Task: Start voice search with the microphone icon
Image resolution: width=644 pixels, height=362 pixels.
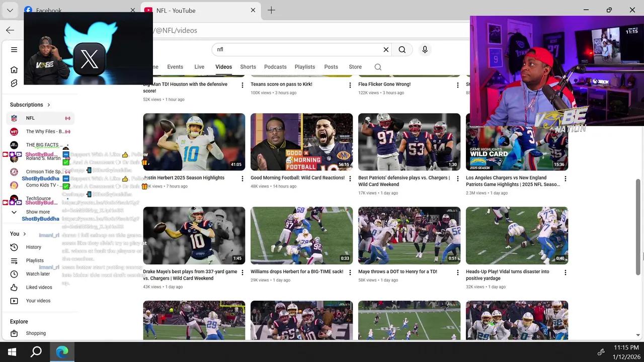Action: pyautogui.click(x=425, y=49)
